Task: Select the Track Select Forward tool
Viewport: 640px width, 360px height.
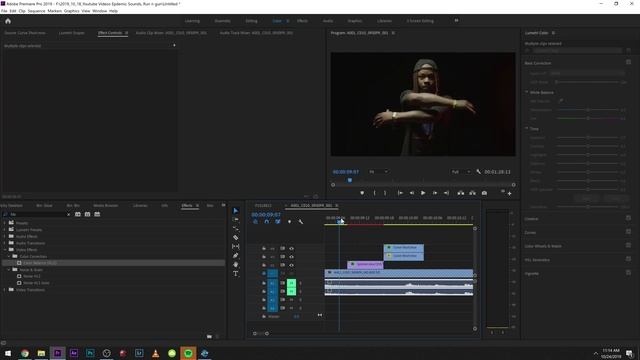Action: tap(236, 220)
